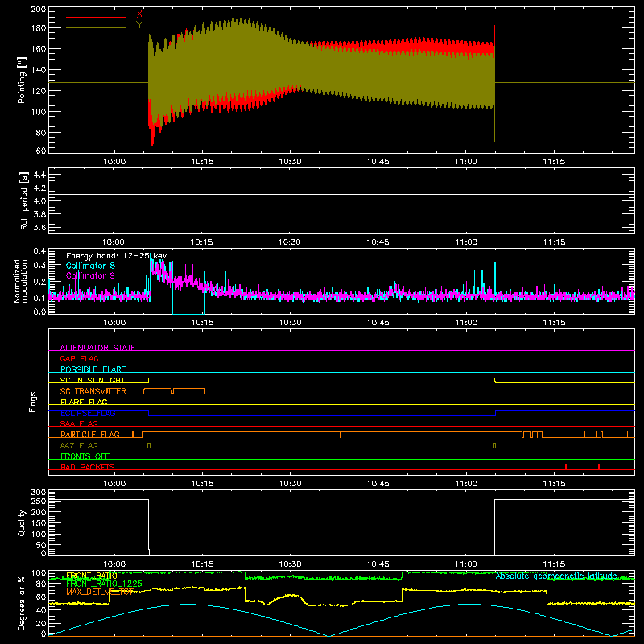644x644 pixels.
Task: Click the '300' tick on the Quality axis
Action: [39, 493]
